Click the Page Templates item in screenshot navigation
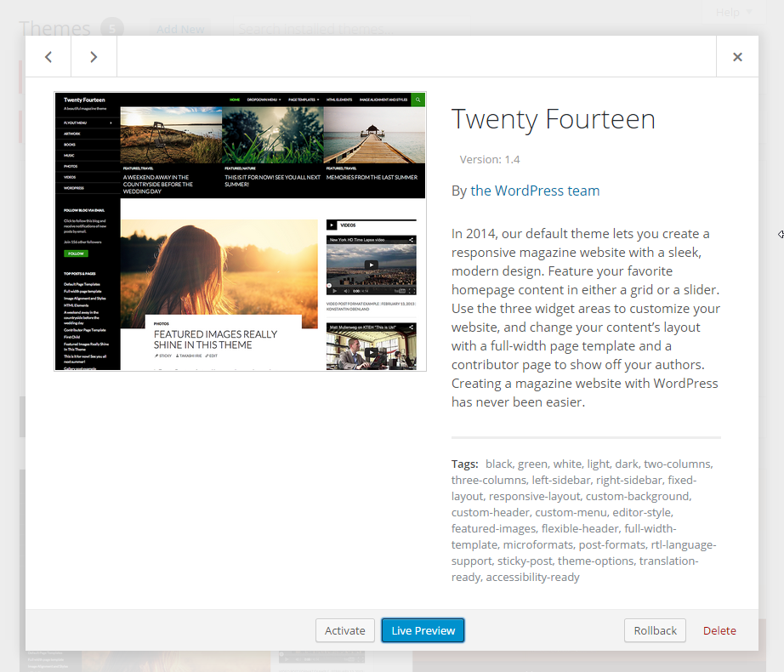This screenshot has width=784, height=672. pos(303,100)
